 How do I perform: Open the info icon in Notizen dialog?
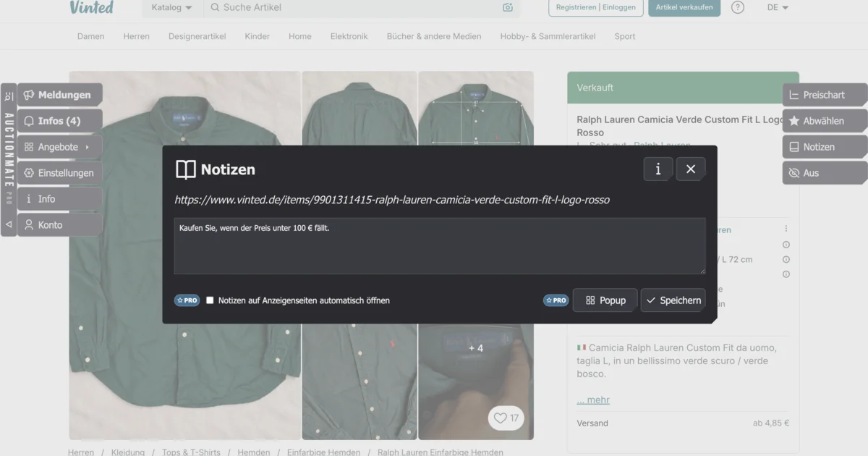pyautogui.click(x=658, y=169)
